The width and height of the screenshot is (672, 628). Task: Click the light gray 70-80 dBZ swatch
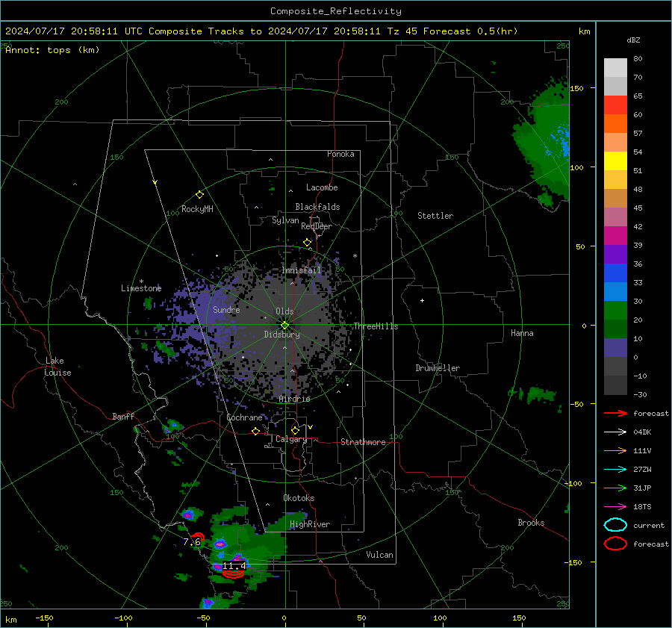(615, 68)
